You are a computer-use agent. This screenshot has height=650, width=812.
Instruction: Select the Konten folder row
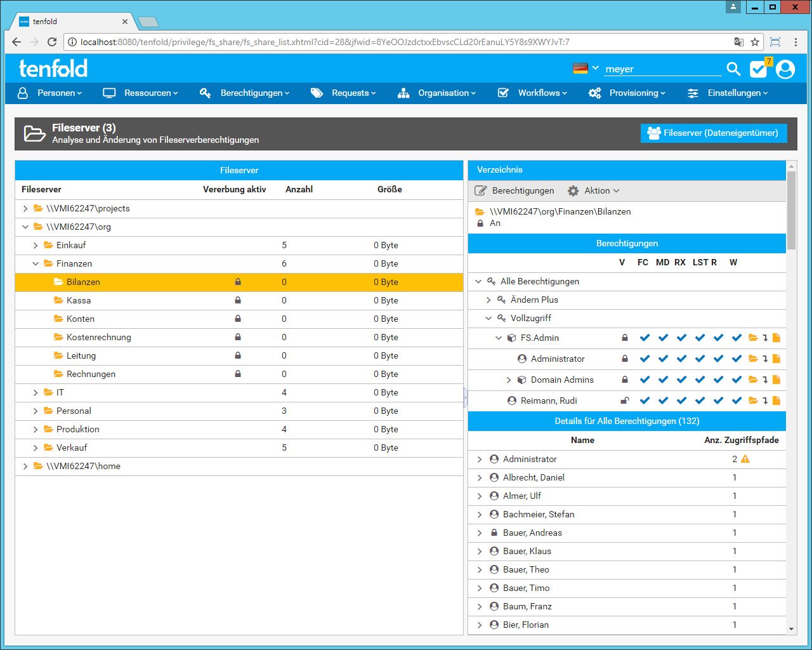239,319
